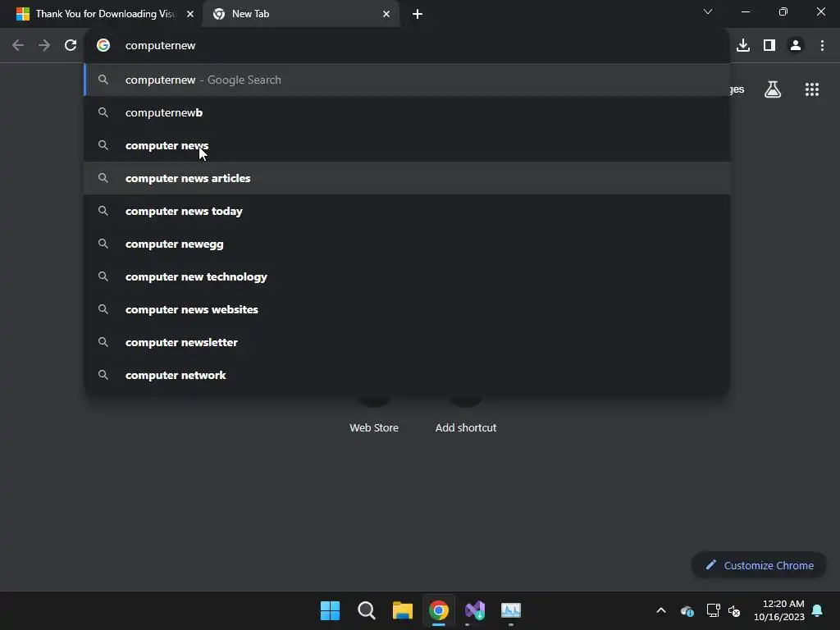This screenshot has width=840, height=630.
Task: Open the Chrome downloads icon
Action: tap(743, 46)
